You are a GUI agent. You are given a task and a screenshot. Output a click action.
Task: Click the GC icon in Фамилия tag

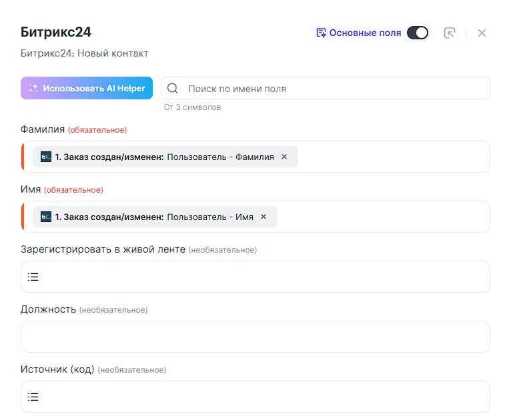pos(46,157)
